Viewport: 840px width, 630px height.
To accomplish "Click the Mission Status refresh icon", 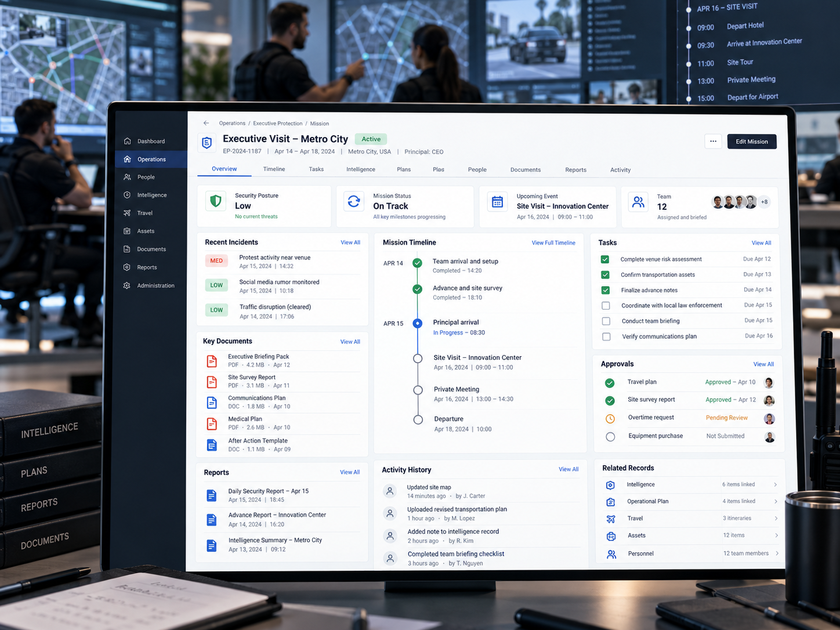I will coord(354,201).
